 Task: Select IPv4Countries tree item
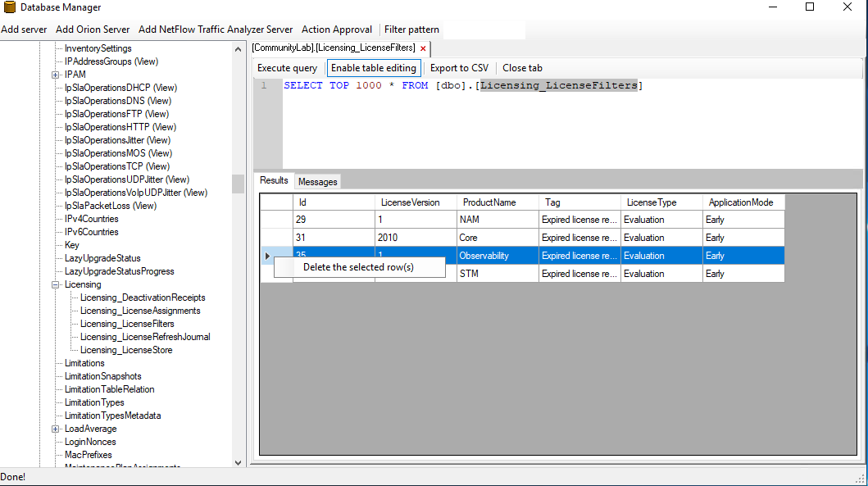(91, 219)
